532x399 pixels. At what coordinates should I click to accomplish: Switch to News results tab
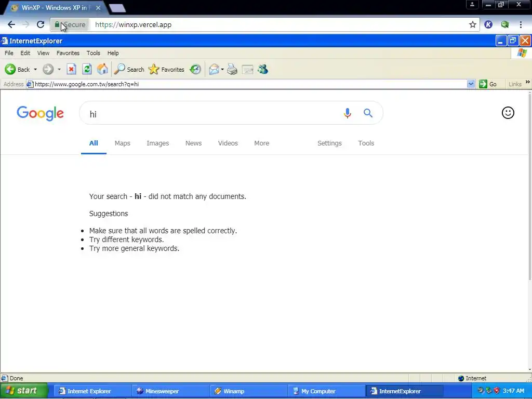point(193,143)
